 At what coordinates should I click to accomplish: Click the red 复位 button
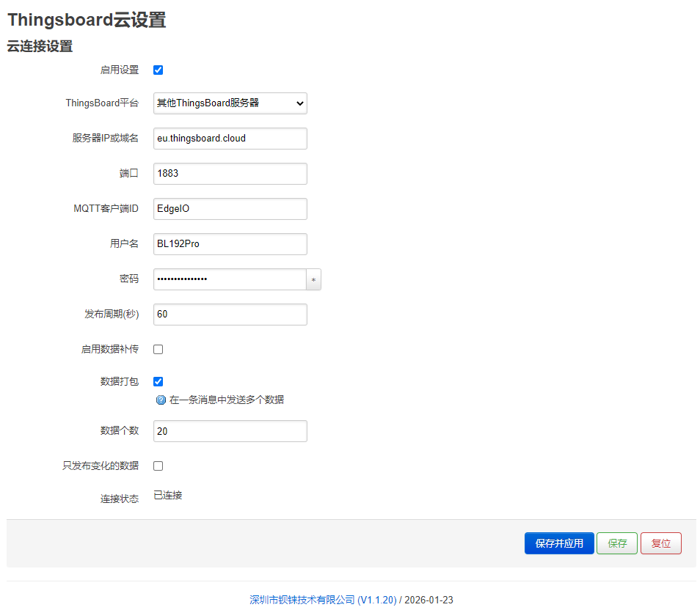(x=661, y=543)
